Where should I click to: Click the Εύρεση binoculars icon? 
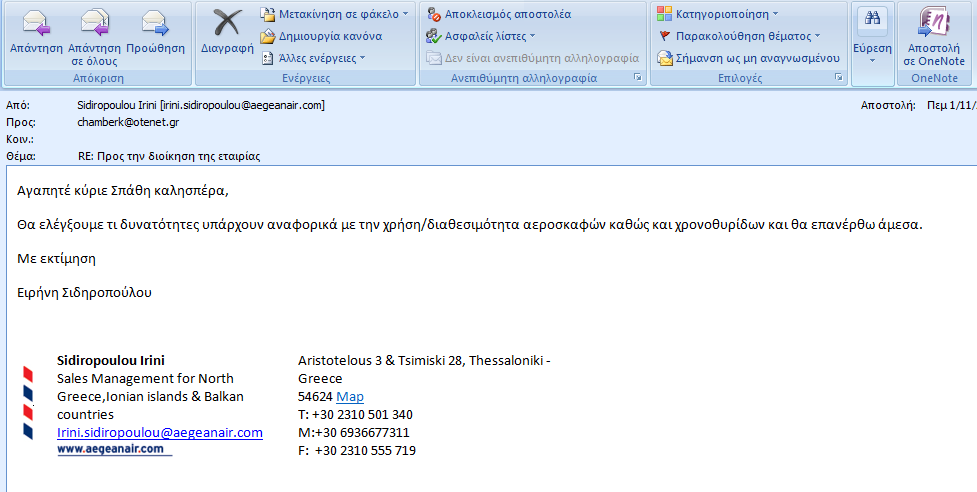pyautogui.click(x=872, y=18)
